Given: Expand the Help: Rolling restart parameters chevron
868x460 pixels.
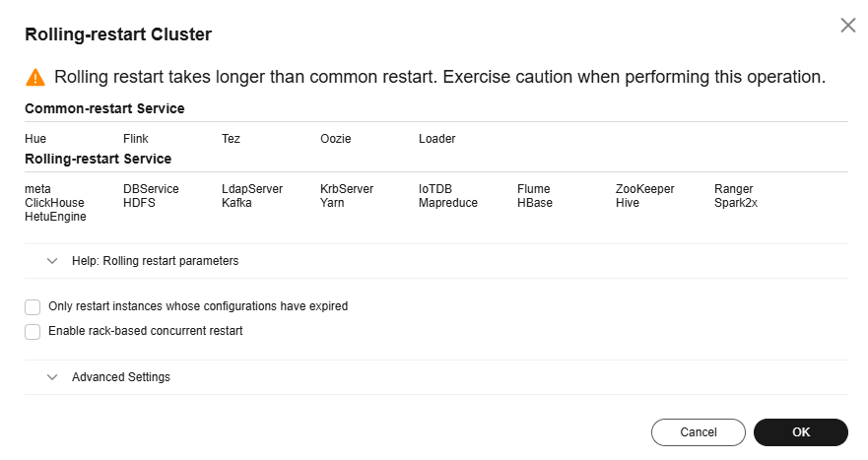Looking at the screenshot, I should (x=52, y=261).
